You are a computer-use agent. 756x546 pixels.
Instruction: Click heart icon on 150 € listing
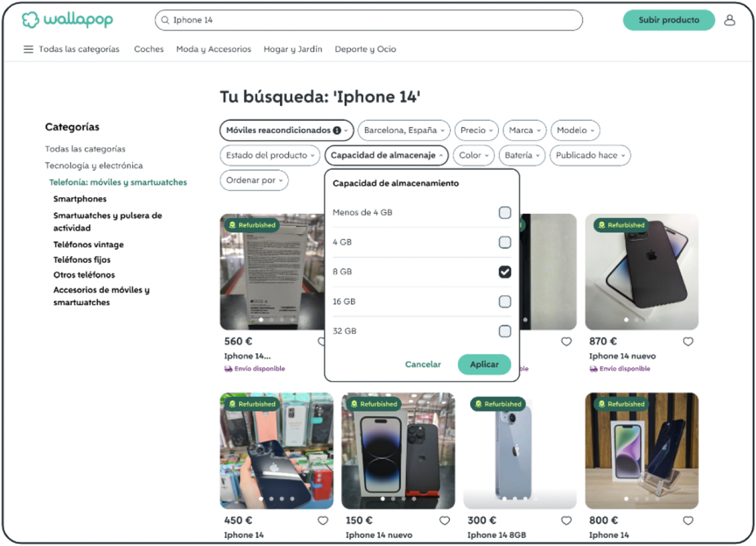pyautogui.click(x=444, y=520)
